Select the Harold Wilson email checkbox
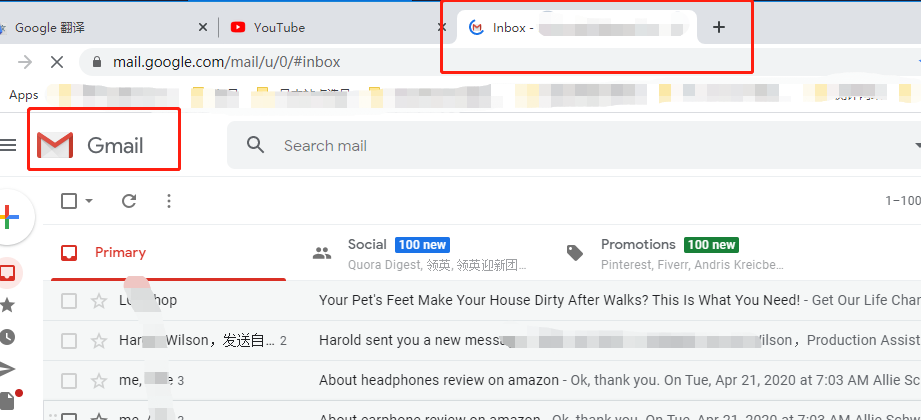Image resolution: width=921 pixels, height=420 pixels. (x=69, y=341)
